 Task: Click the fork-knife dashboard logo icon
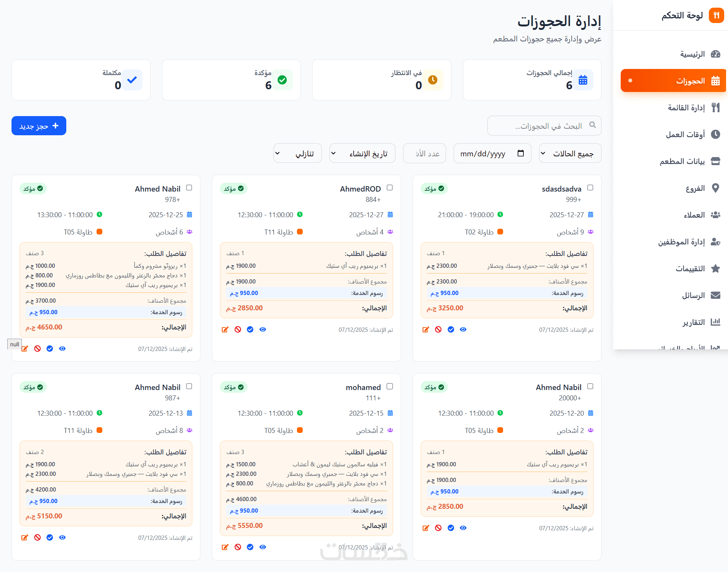[x=716, y=15]
